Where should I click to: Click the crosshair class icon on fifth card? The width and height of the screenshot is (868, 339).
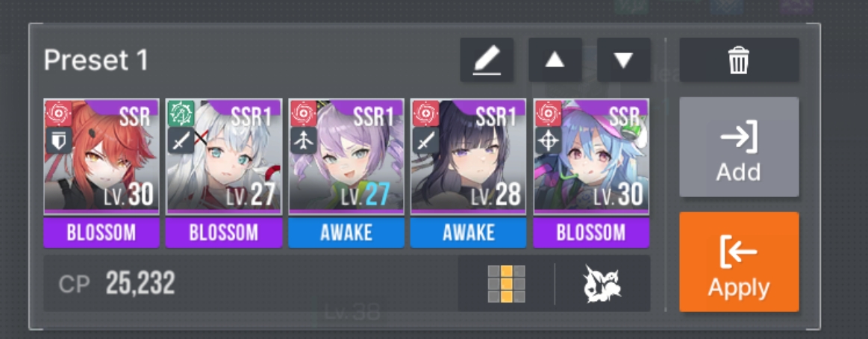pyautogui.click(x=548, y=140)
